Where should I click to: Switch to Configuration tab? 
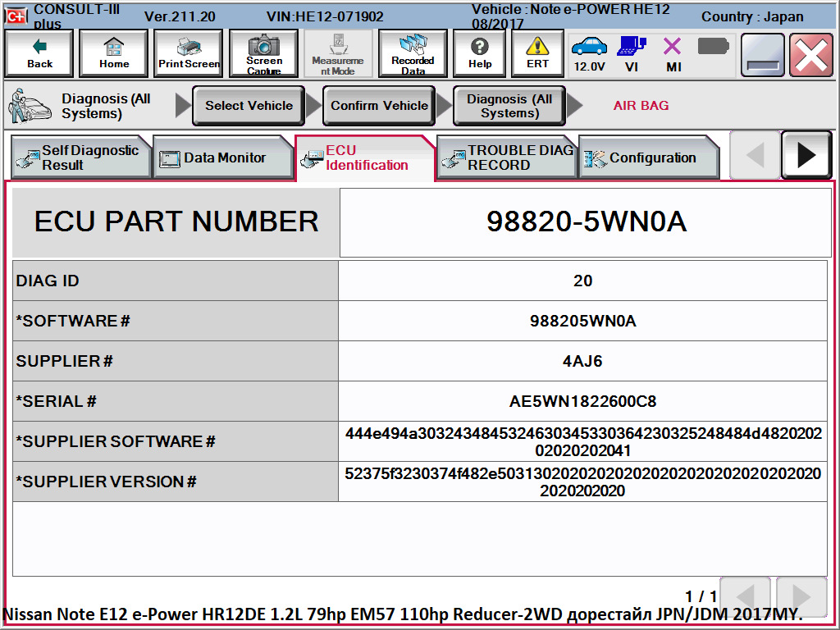pyautogui.click(x=648, y=157)
